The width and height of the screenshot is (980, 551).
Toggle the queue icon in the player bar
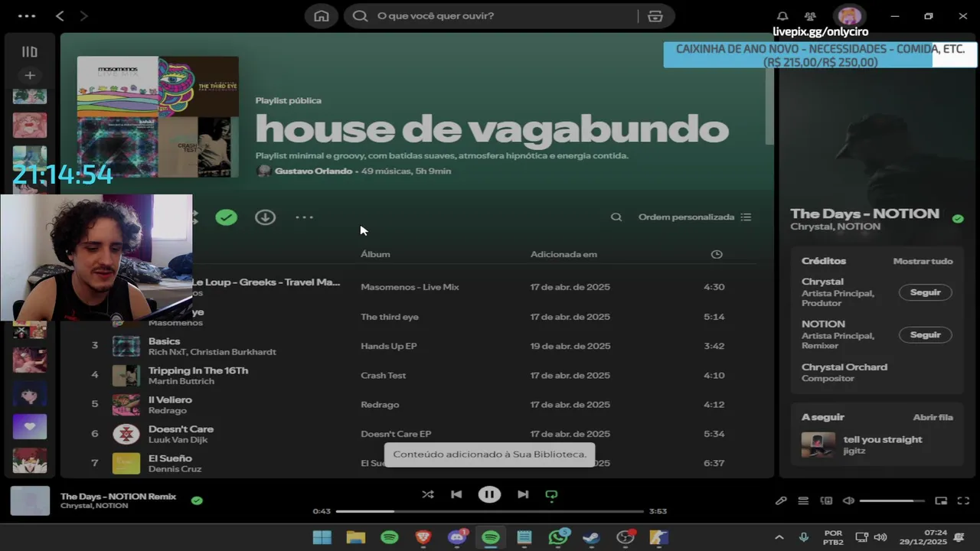pos(803,500)
